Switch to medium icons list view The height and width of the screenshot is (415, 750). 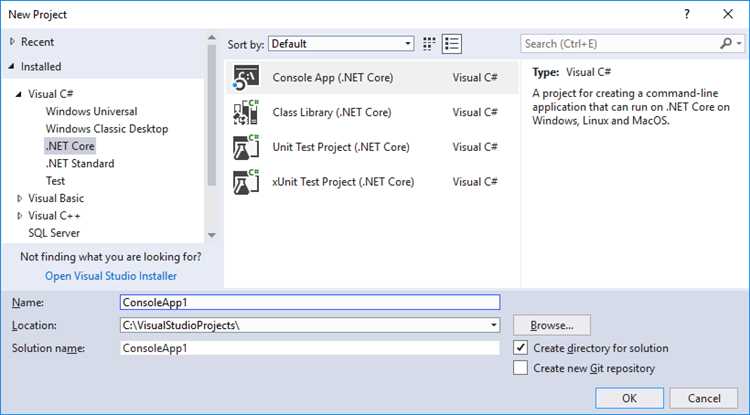(452, 44)
